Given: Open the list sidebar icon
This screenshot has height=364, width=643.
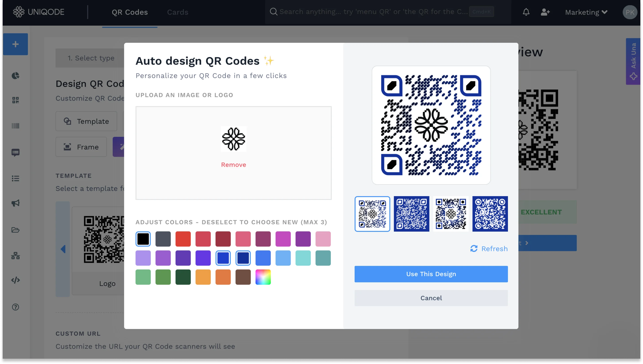Looking at the screenshot, I should point(15,178).
